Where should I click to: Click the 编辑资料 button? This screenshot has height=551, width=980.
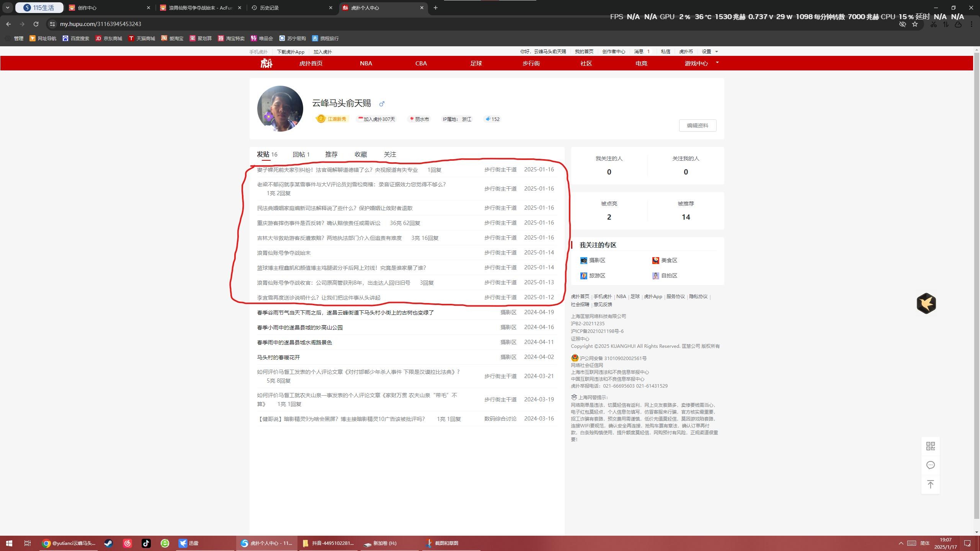coord(697,126)
